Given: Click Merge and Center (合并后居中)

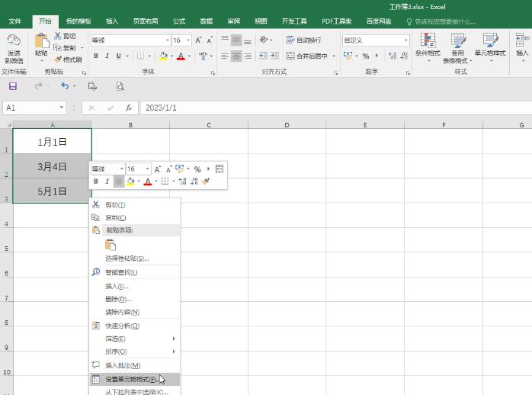Looking at the screenshot, I should 307,56.
